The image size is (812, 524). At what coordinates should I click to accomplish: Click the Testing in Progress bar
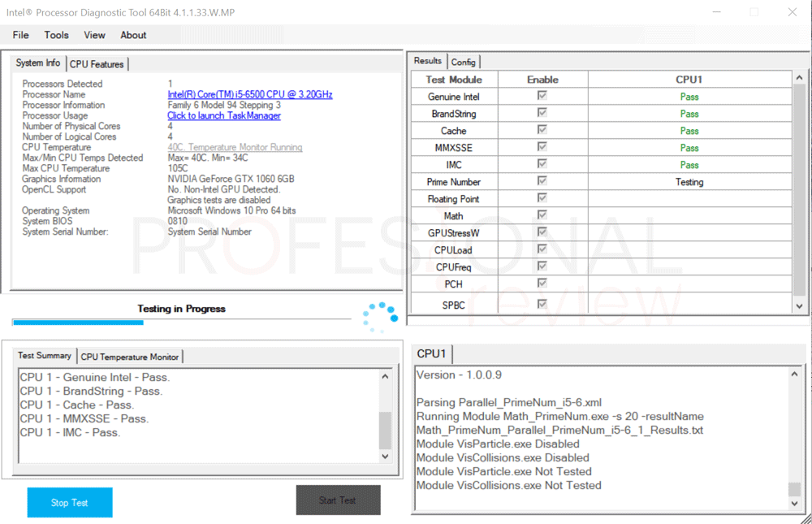click(181, 323)
